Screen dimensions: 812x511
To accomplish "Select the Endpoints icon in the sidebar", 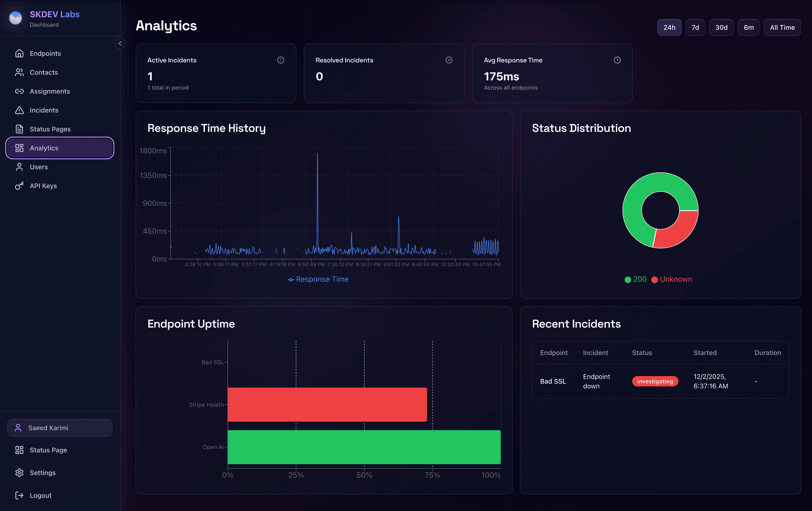I will pos(19,53).
